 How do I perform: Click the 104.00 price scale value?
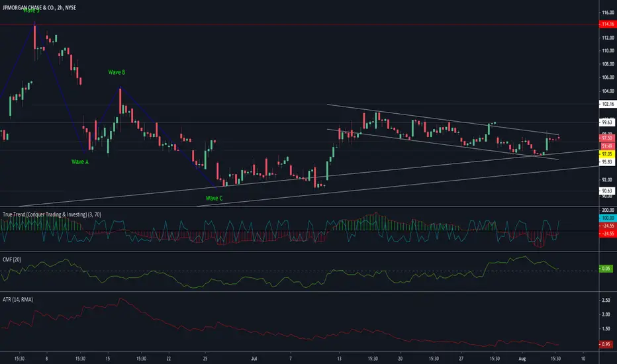608,91
